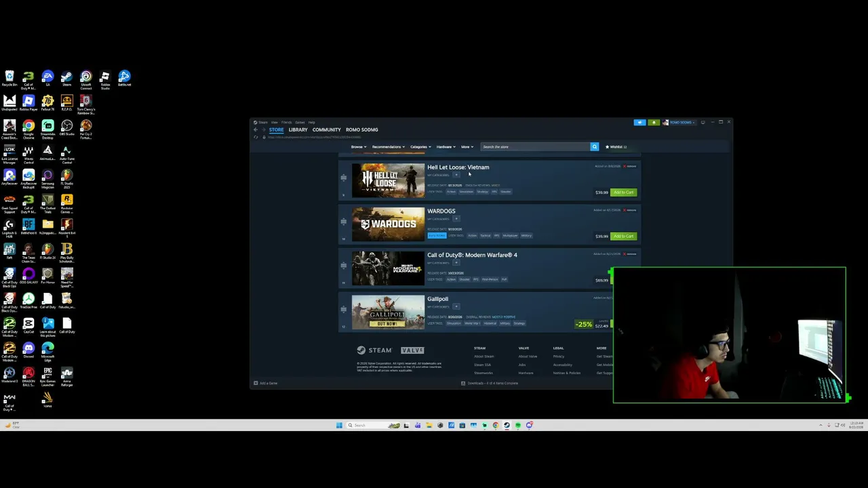Click Add a Game at bottom left
Screen dimensions: 868x488
(265, 384)
